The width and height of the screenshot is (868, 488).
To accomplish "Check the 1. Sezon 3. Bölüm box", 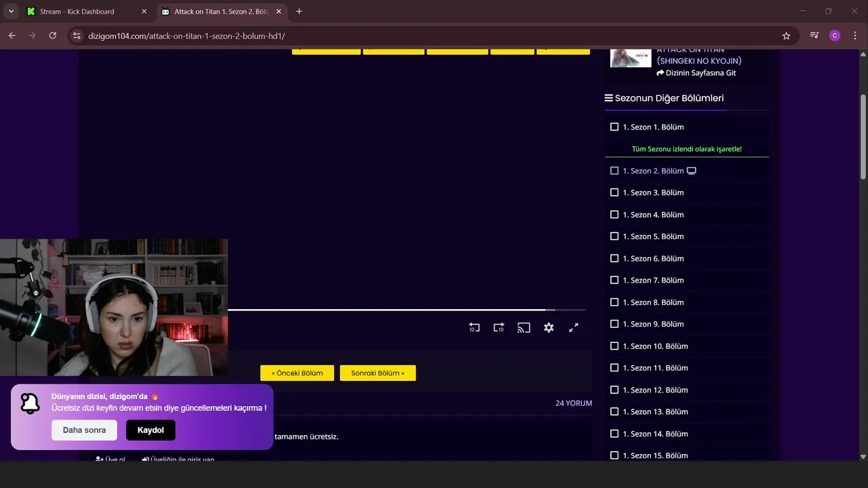I will tap(614, 192).
